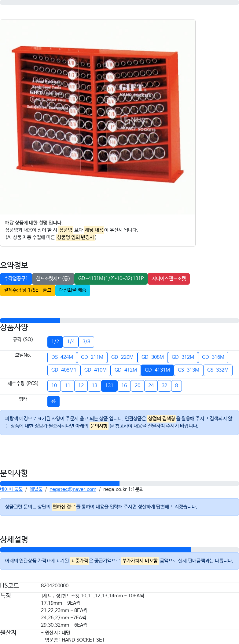
Task: Select the 1/2 SQ size option
Action: click(x=55, y=342)
